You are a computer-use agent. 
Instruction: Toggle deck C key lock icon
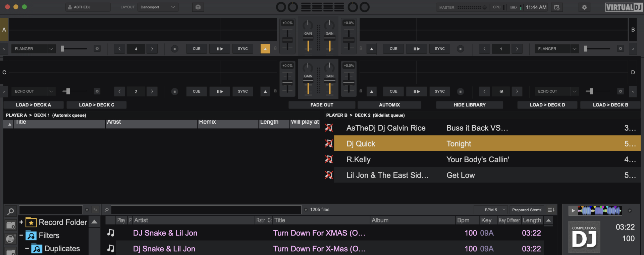click(275, 91)
